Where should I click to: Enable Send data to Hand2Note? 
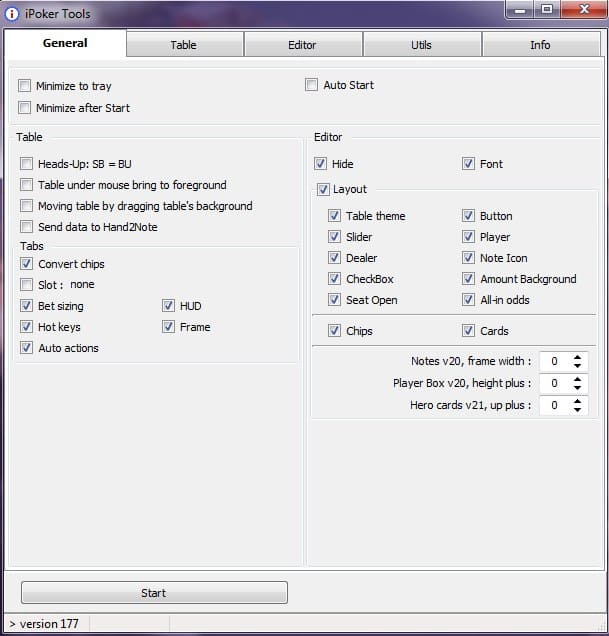26,226
